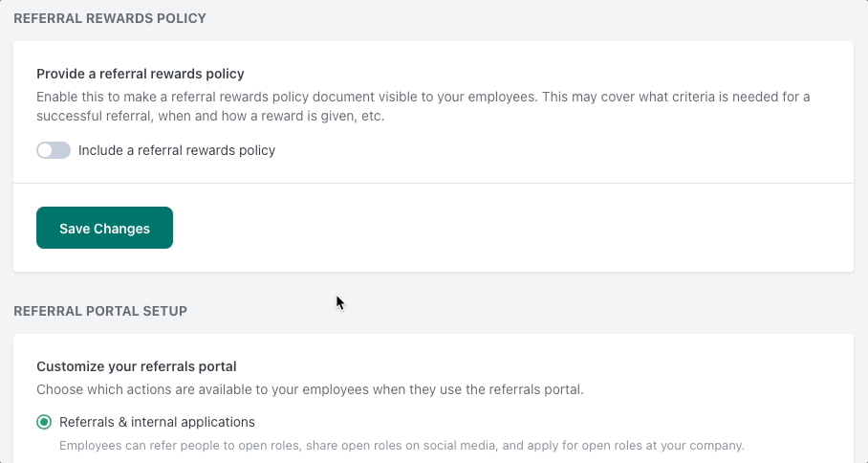Click the "Customize your referrals portal" title
The width and height of the screenshot is (868, 463).
click(x=137, y=366)
